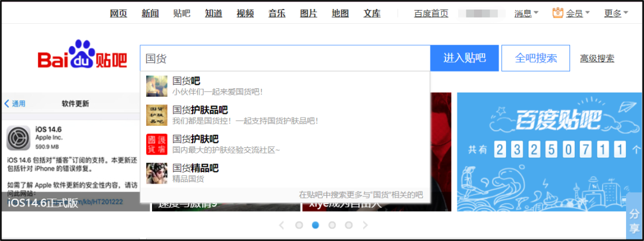The width and height of the screenshot is (644, 241).
Task: Select the first carousel dot
Action: click(x=299, y=225)
